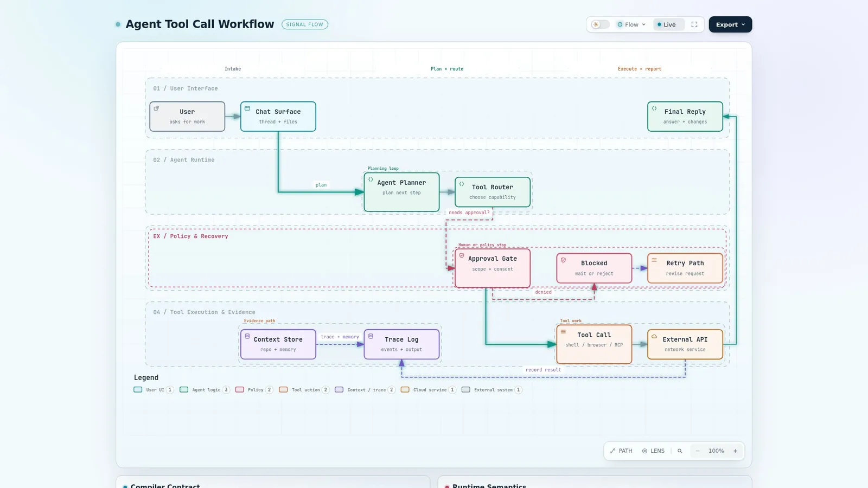Select the Cloud service legend entry
Viewport: 868px width, 488px height.
coord(429,390)
